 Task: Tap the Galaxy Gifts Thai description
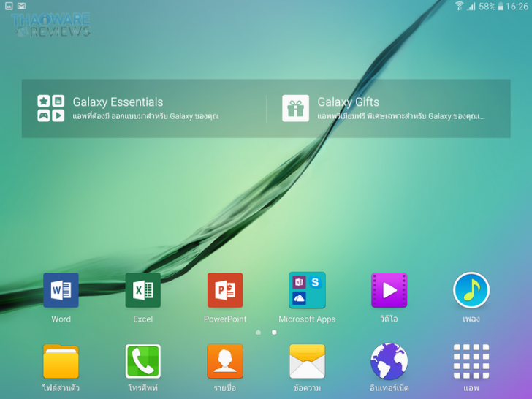pos(401,116)
